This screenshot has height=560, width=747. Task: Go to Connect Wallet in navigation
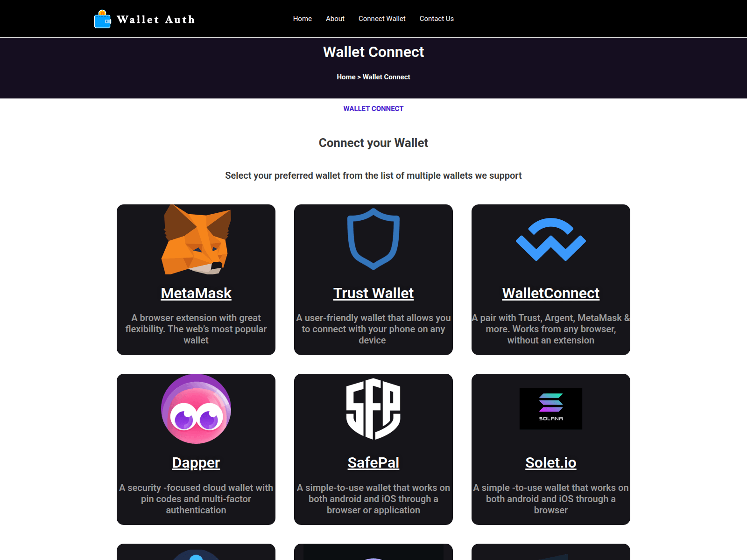coord(382,19)
